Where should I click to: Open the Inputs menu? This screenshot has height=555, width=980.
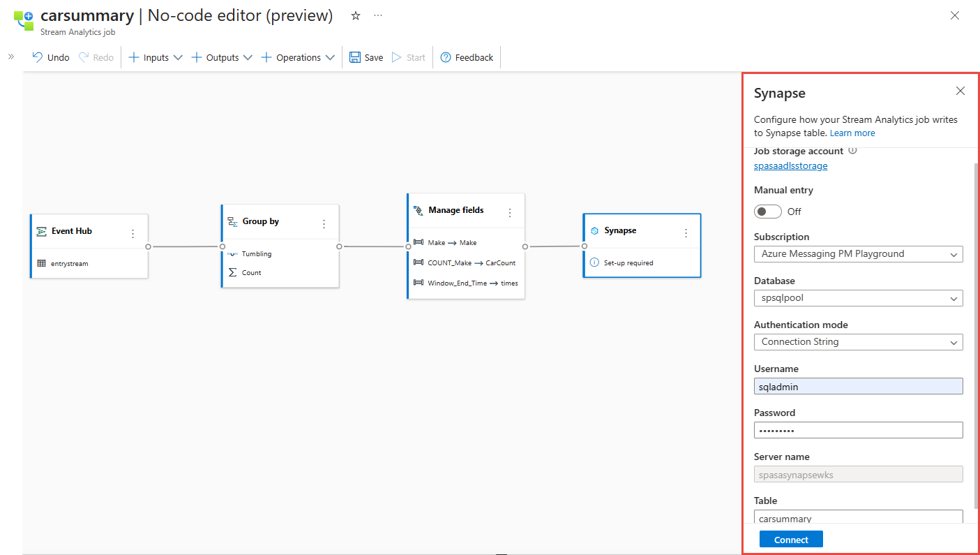coord(156,57)
